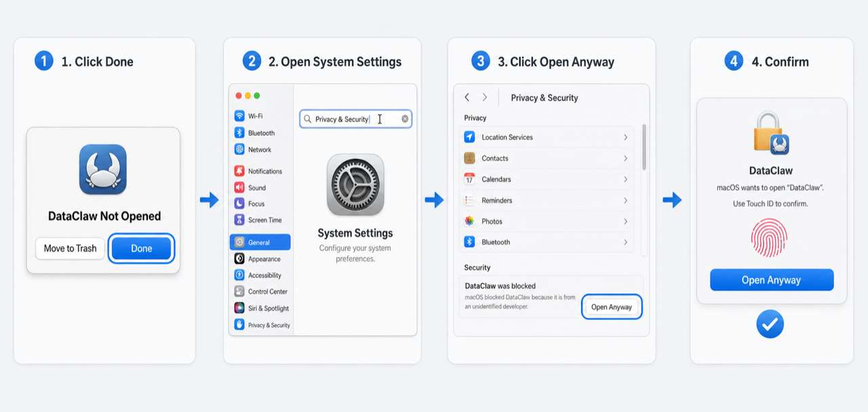Open Network icon in sidebar
The width and height of the screenshot is (868, 412).
[239, 149]
